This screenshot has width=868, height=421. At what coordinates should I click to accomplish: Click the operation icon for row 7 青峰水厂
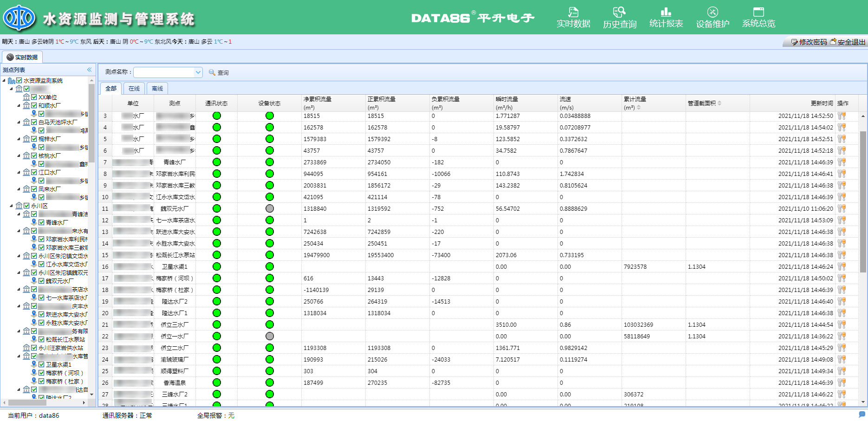pos(842,162)
